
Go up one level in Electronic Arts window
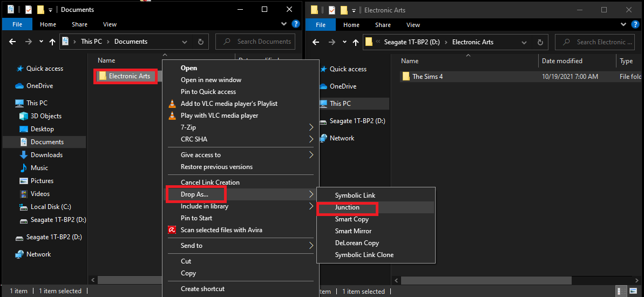[356, 42]
